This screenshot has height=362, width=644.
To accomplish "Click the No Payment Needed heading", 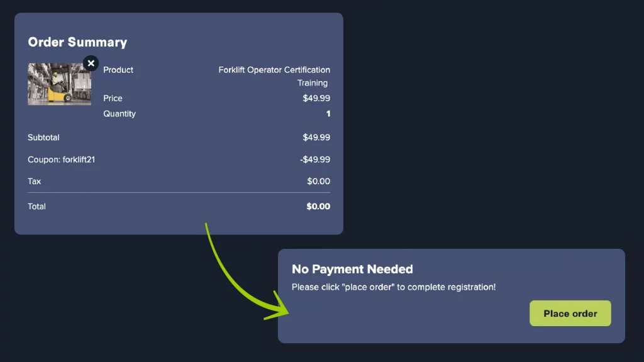I will 352,269.
